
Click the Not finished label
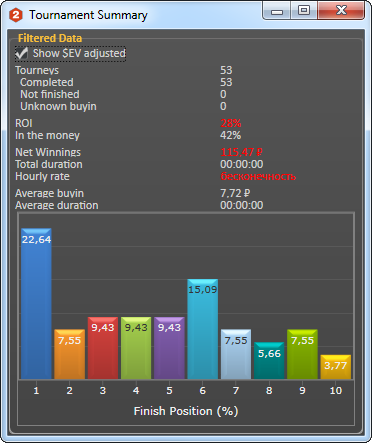point(50,94)
